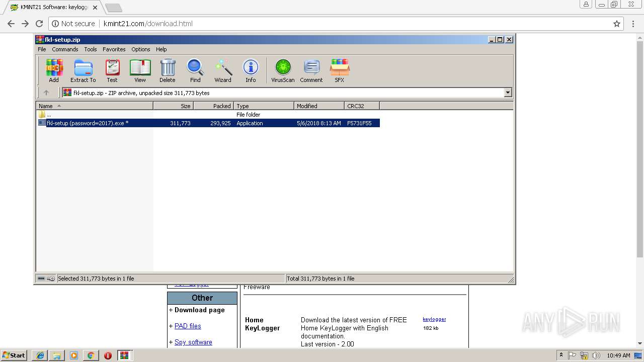This screenshot has height=362, width=644.
Task: Click the Chrome profile user icon
Action: [586, 5]
